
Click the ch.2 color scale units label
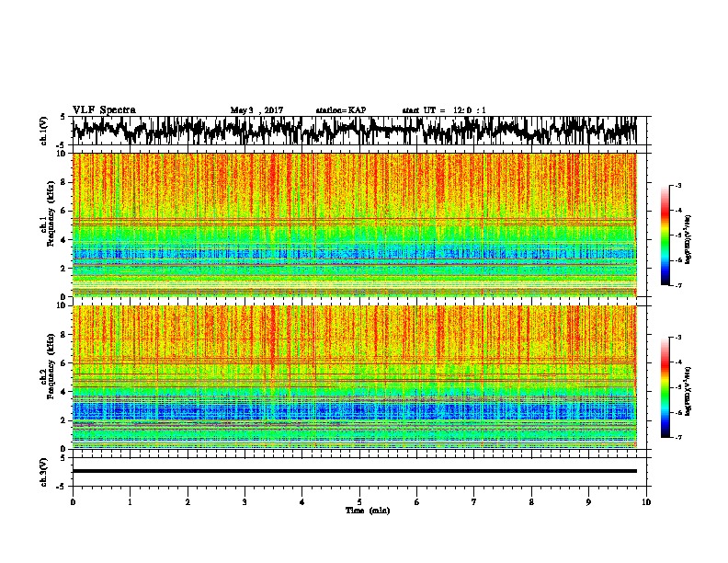688,391
